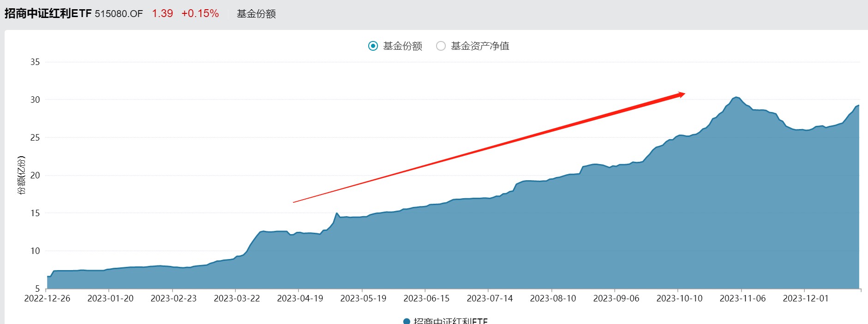Click the x-axis date 2023-04-19
Viewport: 868px width, 324px height.
point(300,298)
